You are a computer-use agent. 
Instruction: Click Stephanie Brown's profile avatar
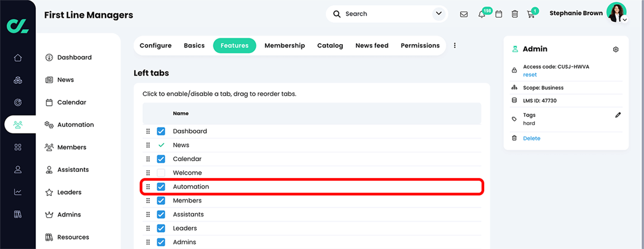coord(616,12)
